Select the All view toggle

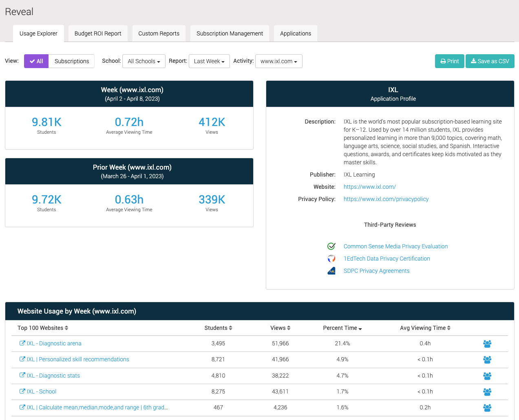coord(36,61)
